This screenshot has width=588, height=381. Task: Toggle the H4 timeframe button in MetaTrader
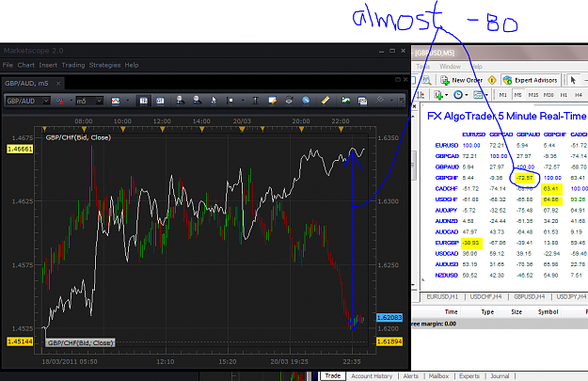579,95
